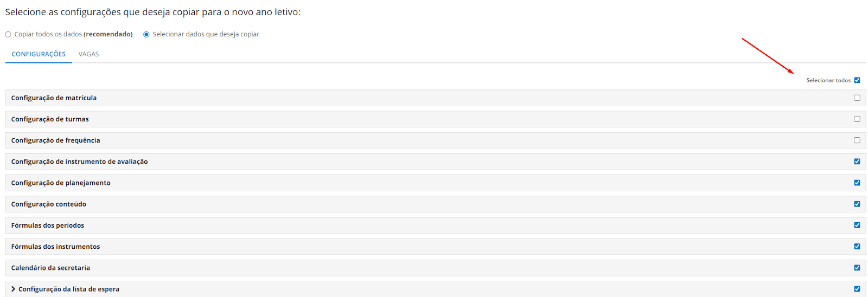Expand 'Configuração da lista de espera' chevron
The width and height of the screenshot is (868, 297).
[13, 289]
